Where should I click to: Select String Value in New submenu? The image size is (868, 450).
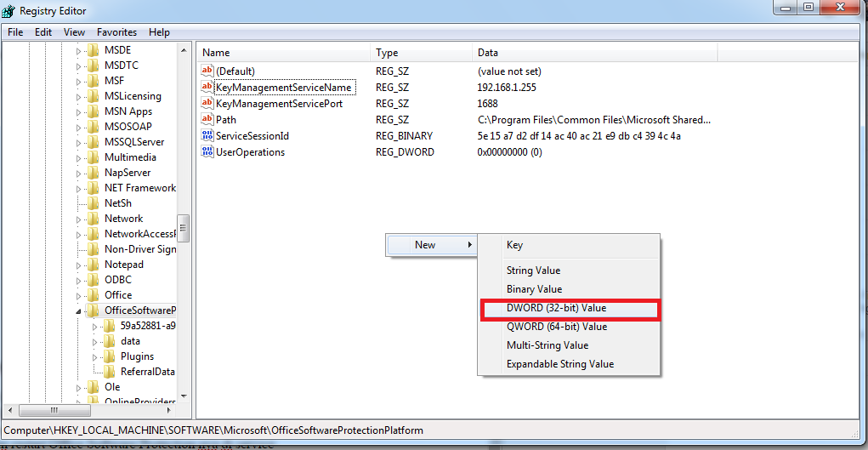coord(570,271)
